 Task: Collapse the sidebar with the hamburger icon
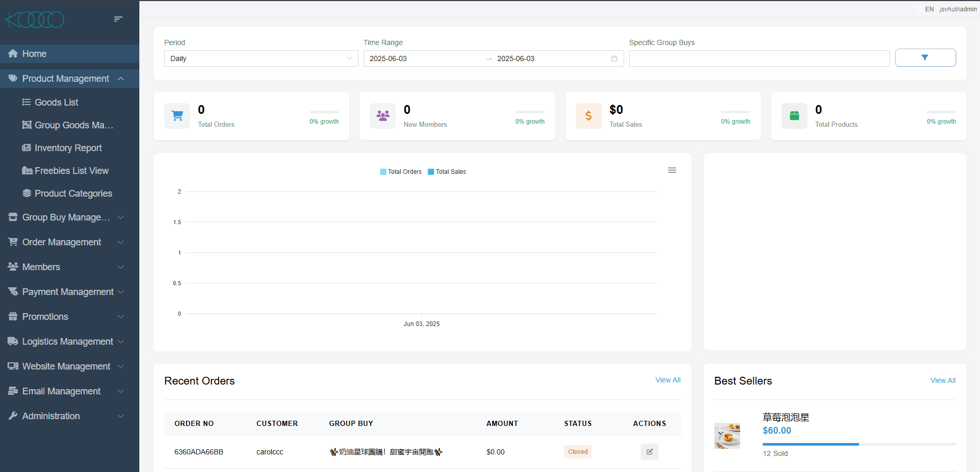click(118, 19)
